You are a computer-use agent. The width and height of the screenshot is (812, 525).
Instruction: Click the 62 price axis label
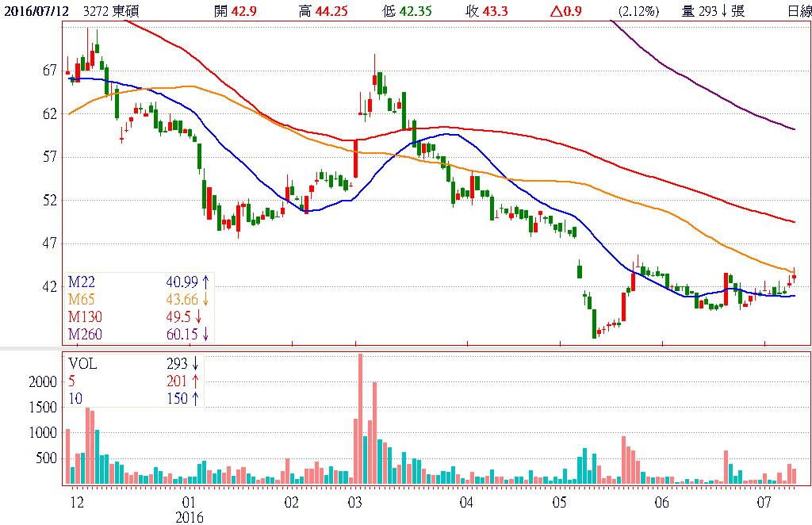coord(50,114)
